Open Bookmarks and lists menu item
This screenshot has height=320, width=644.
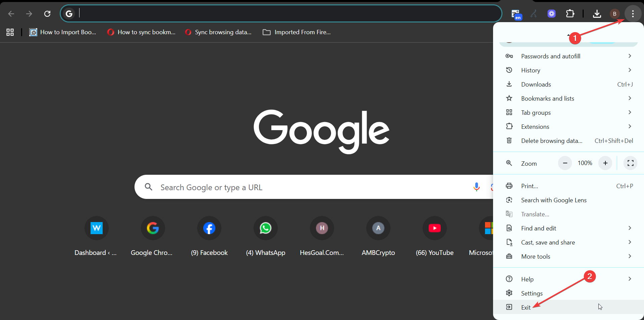(x=569, y=99)
